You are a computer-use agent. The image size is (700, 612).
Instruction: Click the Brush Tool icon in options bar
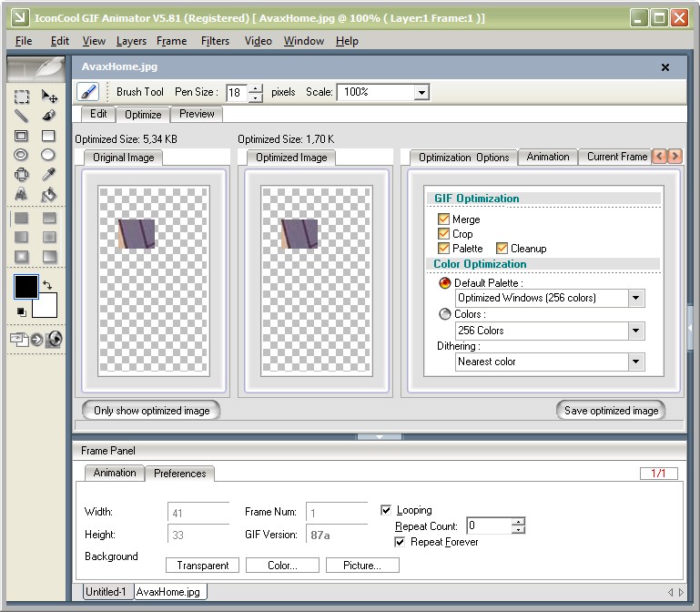click(x=88, y=92)
